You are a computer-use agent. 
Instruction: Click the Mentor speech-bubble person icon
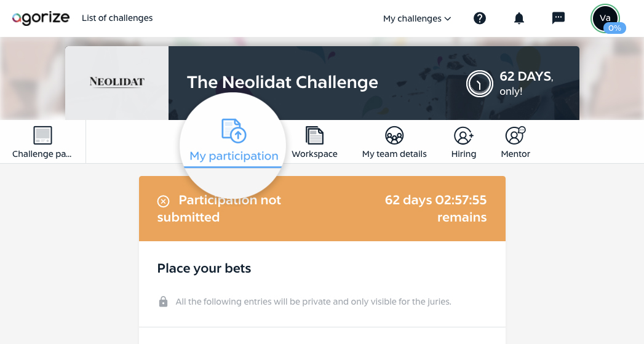tap(515, 135)
